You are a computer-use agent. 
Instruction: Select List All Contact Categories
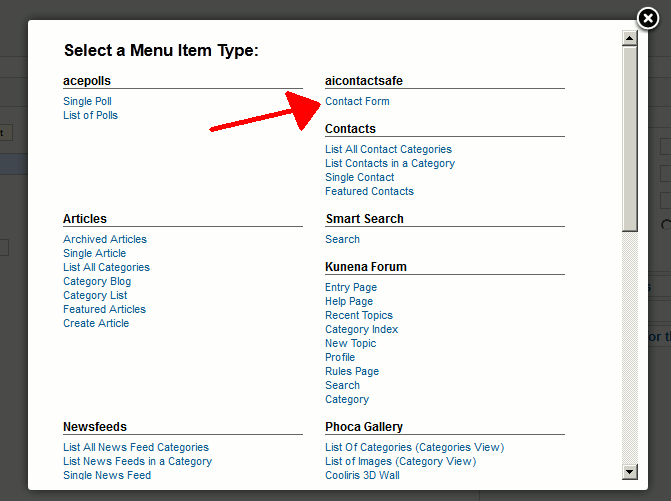388,150
